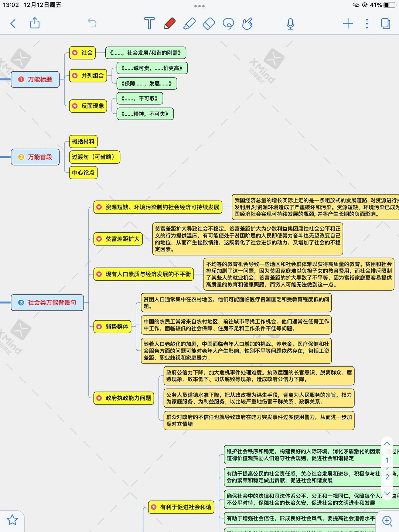
Task: Open the more options menu
Action: [x=366, y=23]
